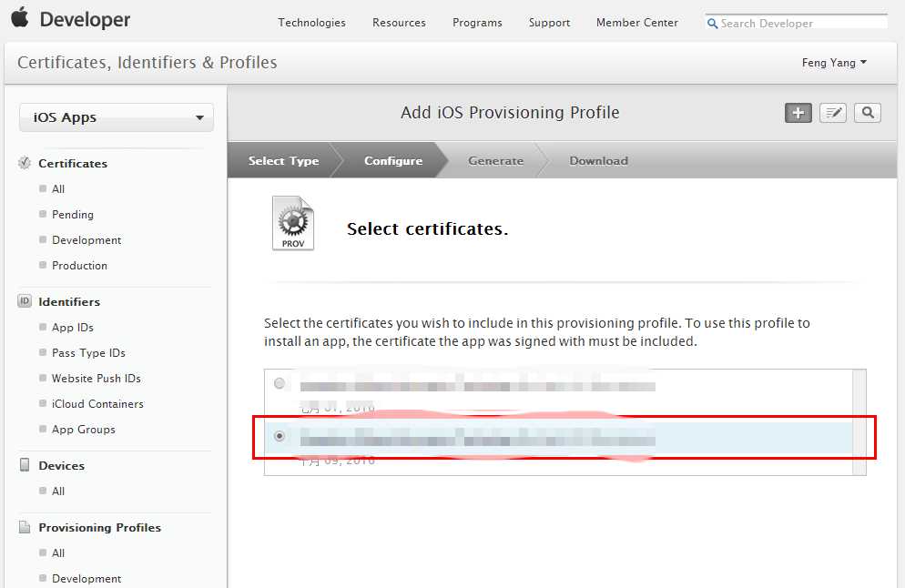
Task: Select the second highlighted certificate radio button
Action: (x=280, y=436)
